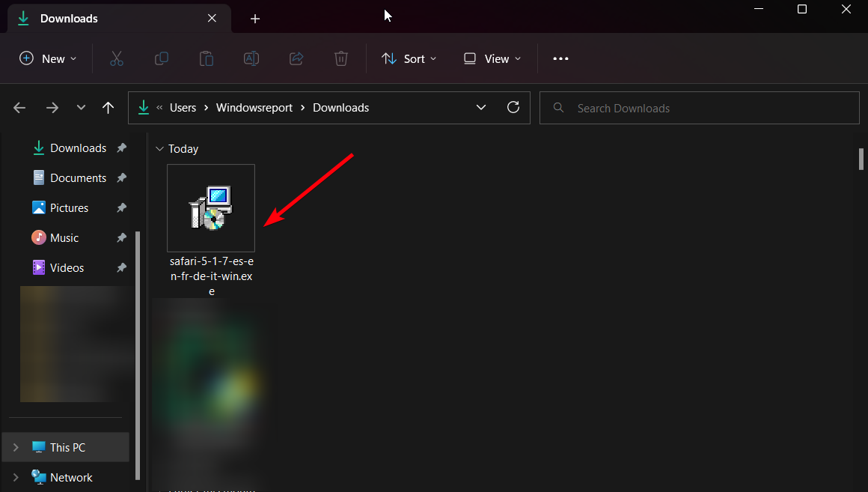Go up one folder level arrow
This screenshot has width=868, height=492.
coord(108,108)
